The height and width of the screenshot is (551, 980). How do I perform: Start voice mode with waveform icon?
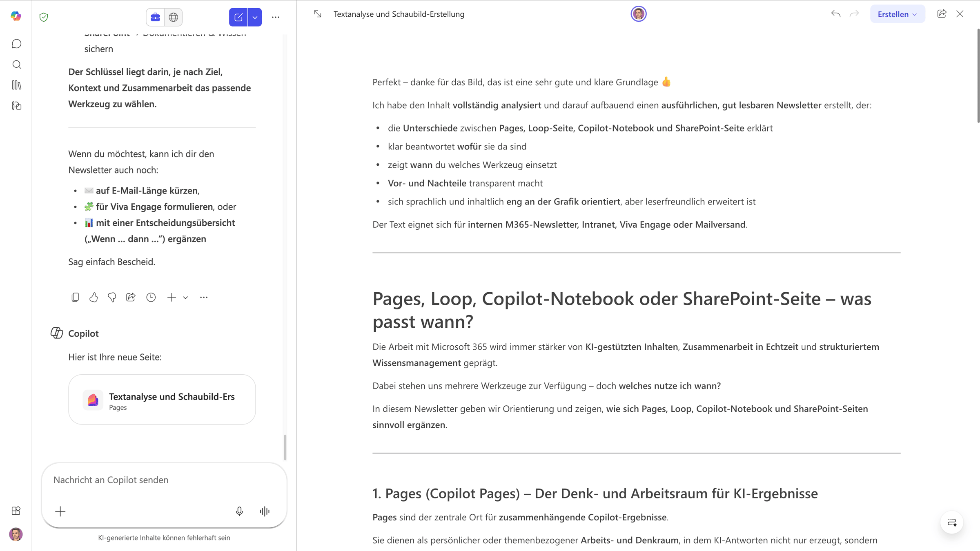[265, 511]
